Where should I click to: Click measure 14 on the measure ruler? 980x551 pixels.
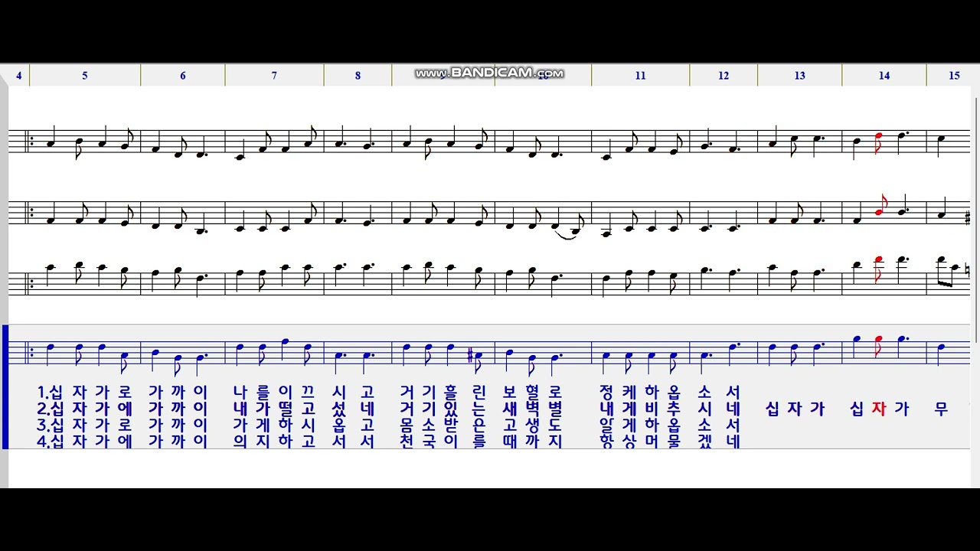coord(884,76)
